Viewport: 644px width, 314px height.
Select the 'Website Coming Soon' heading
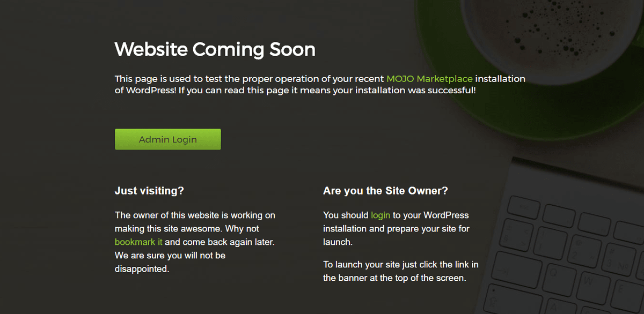click(215, 49)
